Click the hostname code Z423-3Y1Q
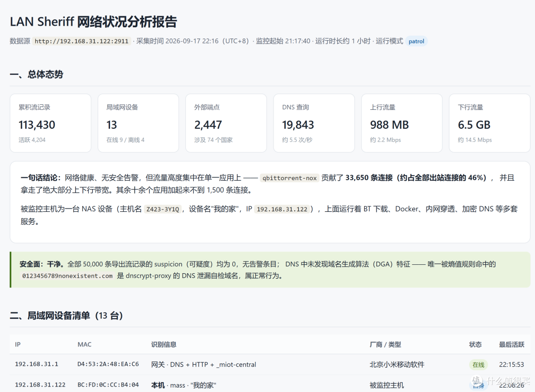 (x=163, y=209)
